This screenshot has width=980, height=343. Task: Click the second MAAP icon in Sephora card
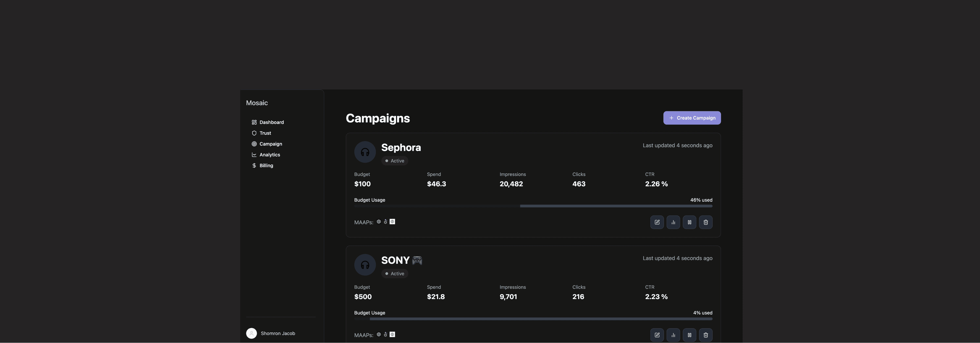pyautogui.click(x=385, y=222)
